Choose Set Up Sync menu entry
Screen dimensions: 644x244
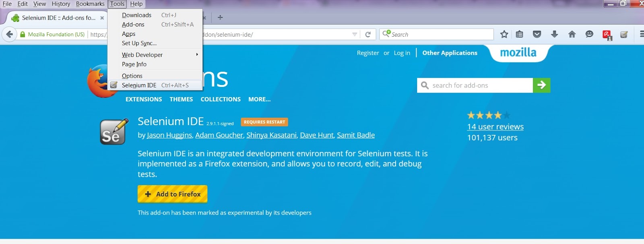click(155, 43)
